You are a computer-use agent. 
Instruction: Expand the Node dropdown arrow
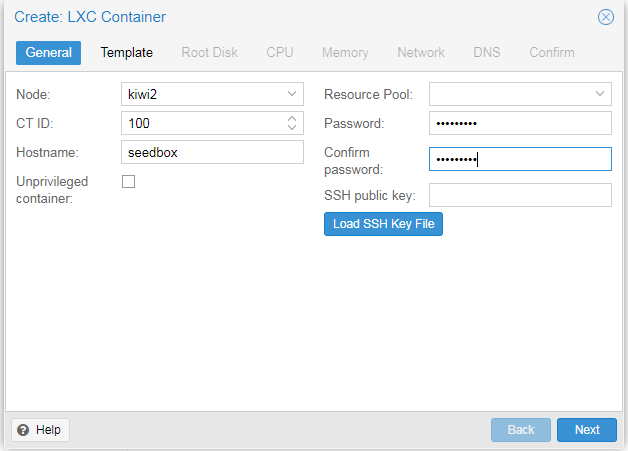(x=291, y=94)
